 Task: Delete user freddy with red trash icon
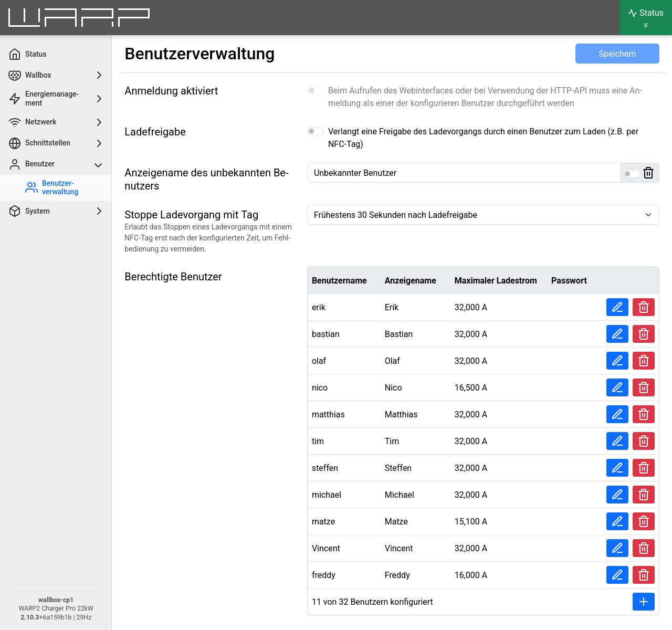pyautogui.click(x=644, y=575)
